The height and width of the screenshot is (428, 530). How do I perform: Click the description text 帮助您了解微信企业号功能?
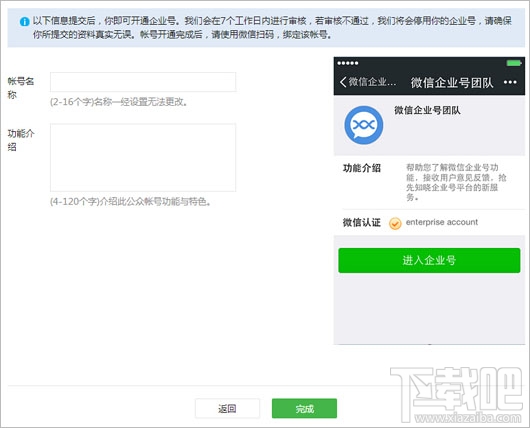coord(456,182)
